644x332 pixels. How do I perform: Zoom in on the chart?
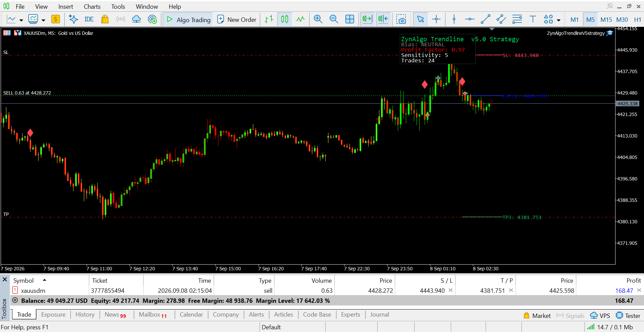[318, 19]
